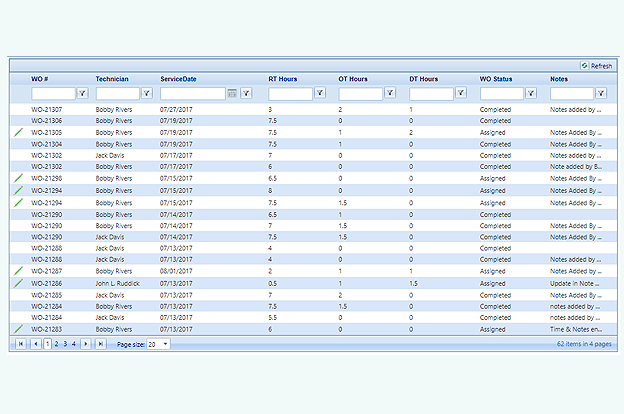624x414 pixels.
Task: Jump to page 3 in the pager
Action: (x=65, y=343)
